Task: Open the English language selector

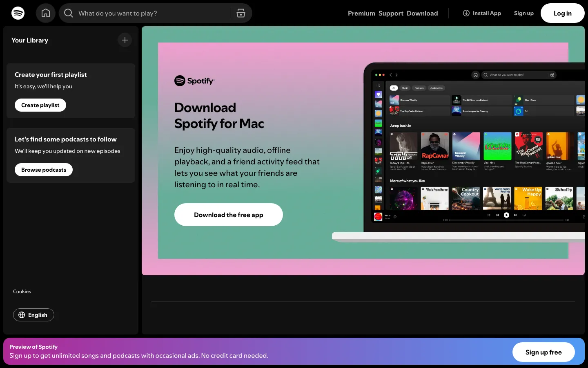Action: click(x=33, y=315)
